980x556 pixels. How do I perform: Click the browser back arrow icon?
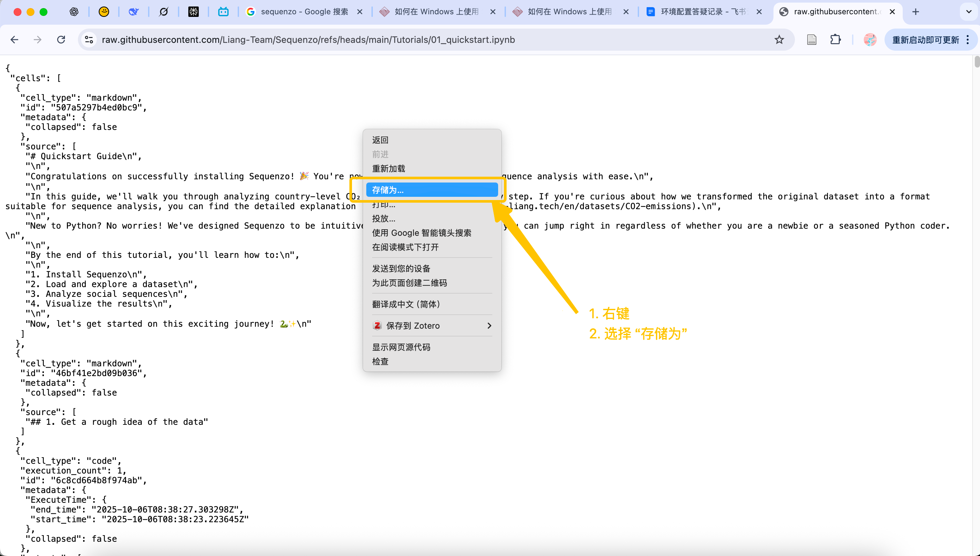pyautogui.click(x=15, y=40)
